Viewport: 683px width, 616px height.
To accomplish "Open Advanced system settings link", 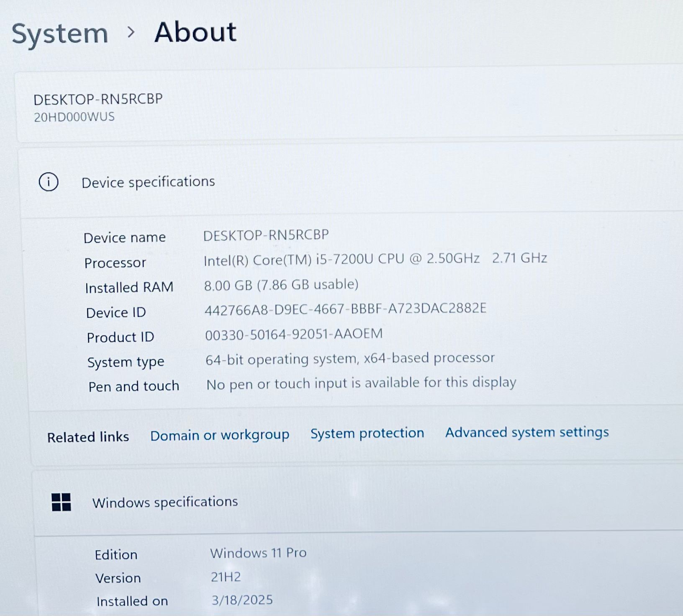I will point(527,432).
